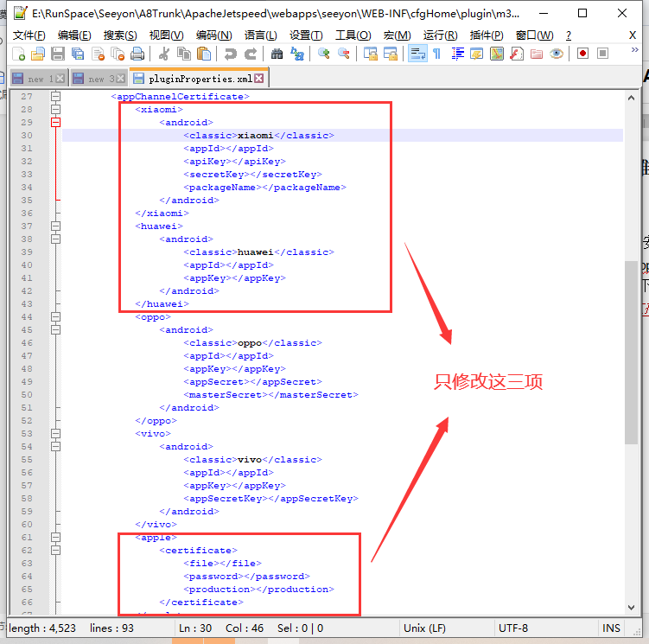Click the UTF-8 encoding status field
Screen dimensions: 649x644
546,628
